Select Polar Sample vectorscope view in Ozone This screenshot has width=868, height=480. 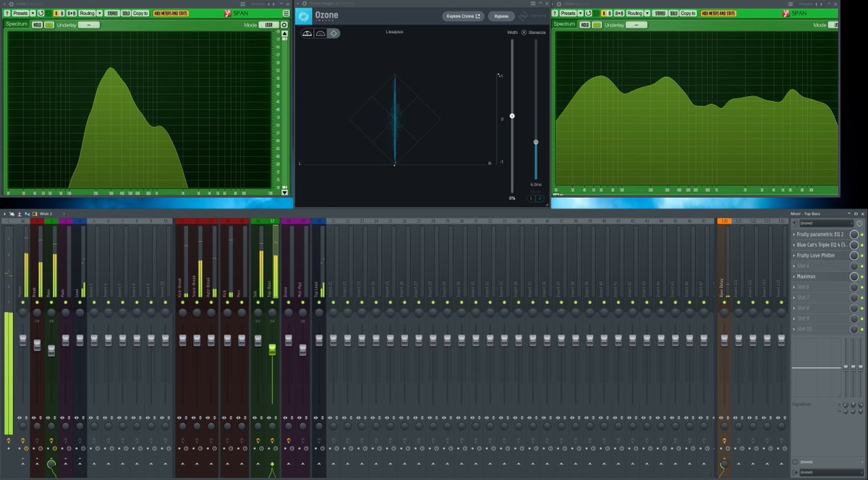307,33
